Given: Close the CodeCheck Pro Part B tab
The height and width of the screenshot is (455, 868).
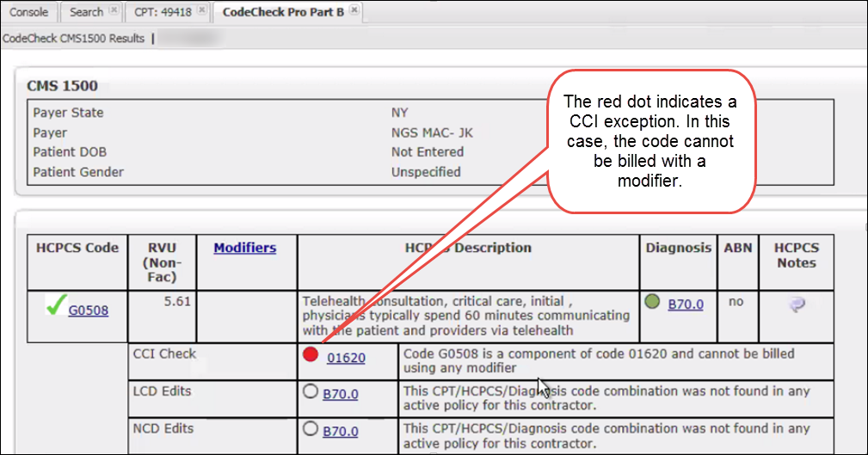Looking at the screenshot, I should pyautogui.click(x=354, y=11).
